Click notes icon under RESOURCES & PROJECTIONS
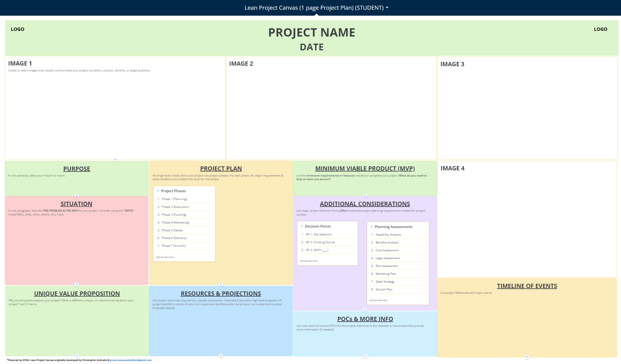The image size is (621, 364). (221, 355)
